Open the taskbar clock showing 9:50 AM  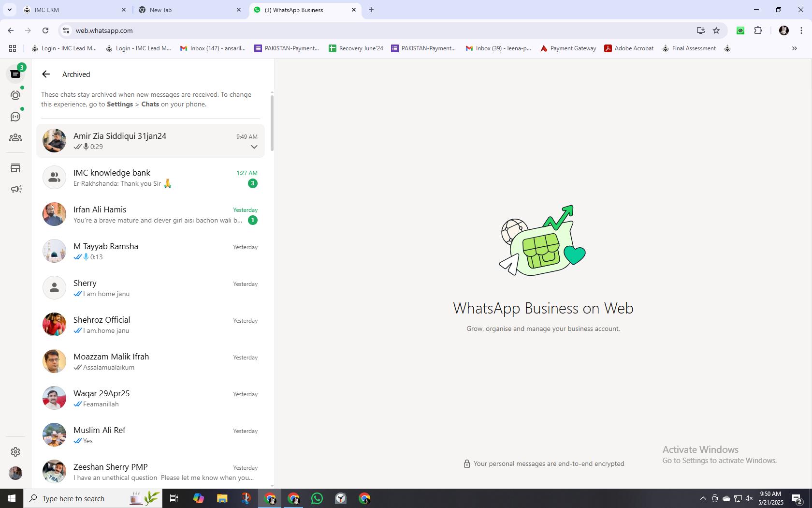pos(770,498)
